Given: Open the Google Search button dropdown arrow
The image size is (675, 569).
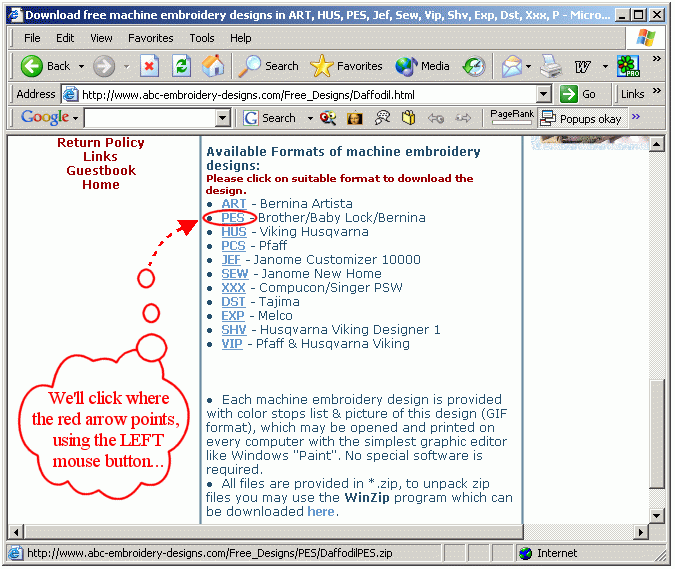Looking at the screenshot, I should click(310, 118).
